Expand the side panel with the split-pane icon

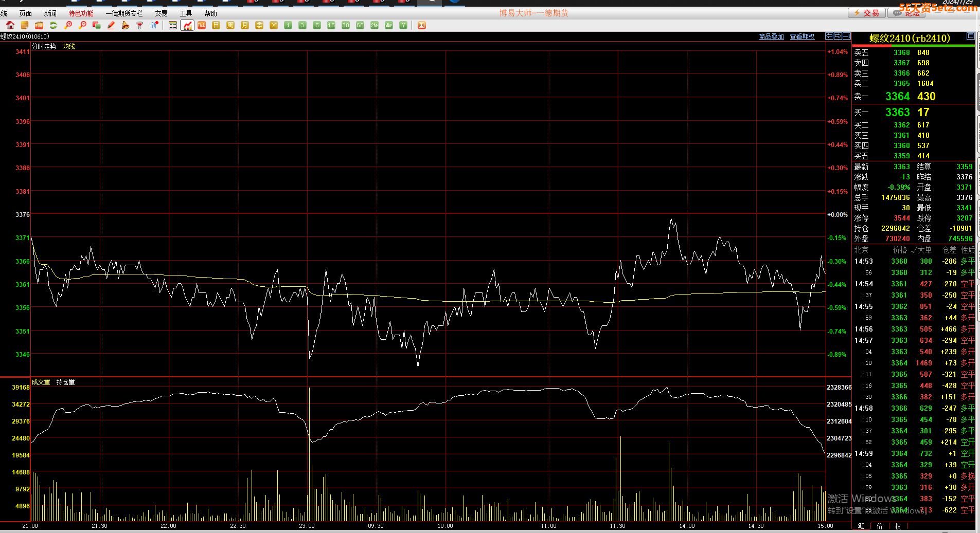pos(846,36)
